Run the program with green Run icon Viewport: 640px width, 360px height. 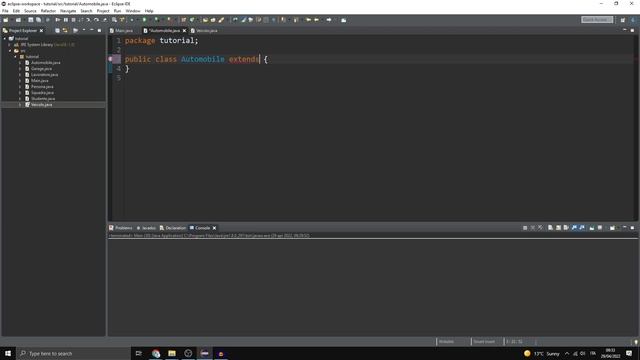(x=144, y=20)
